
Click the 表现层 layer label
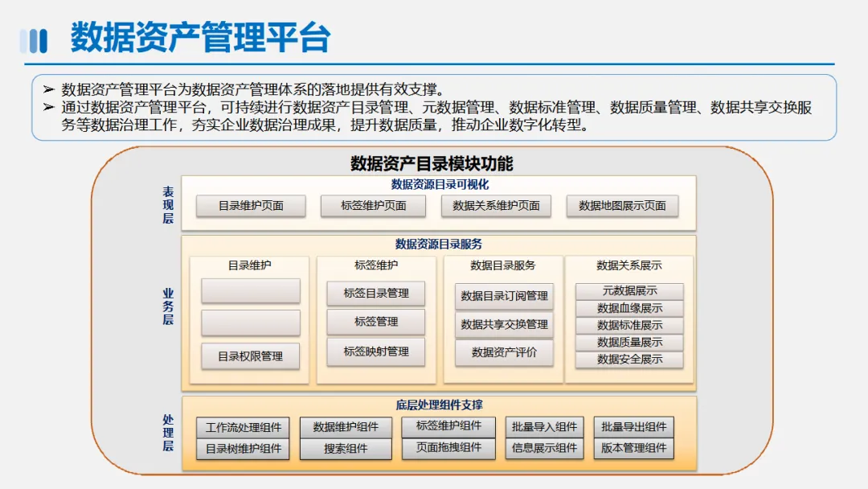pyautogui.click(x=168, y=205)
